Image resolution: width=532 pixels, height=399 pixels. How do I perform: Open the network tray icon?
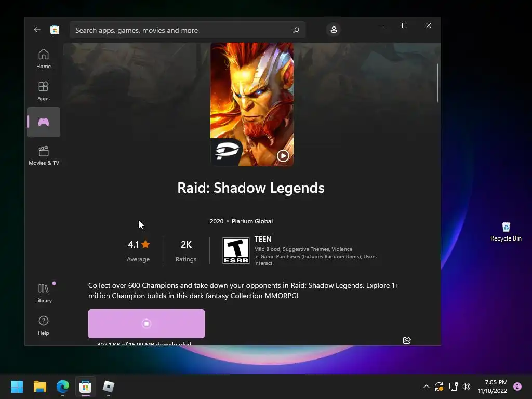[453, 387]
